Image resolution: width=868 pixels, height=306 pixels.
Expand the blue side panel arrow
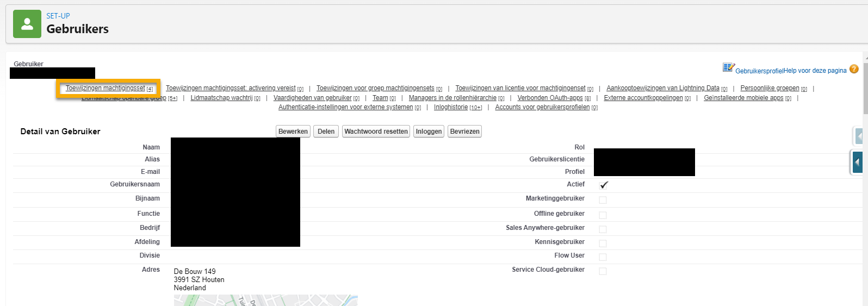pos(858,162)
